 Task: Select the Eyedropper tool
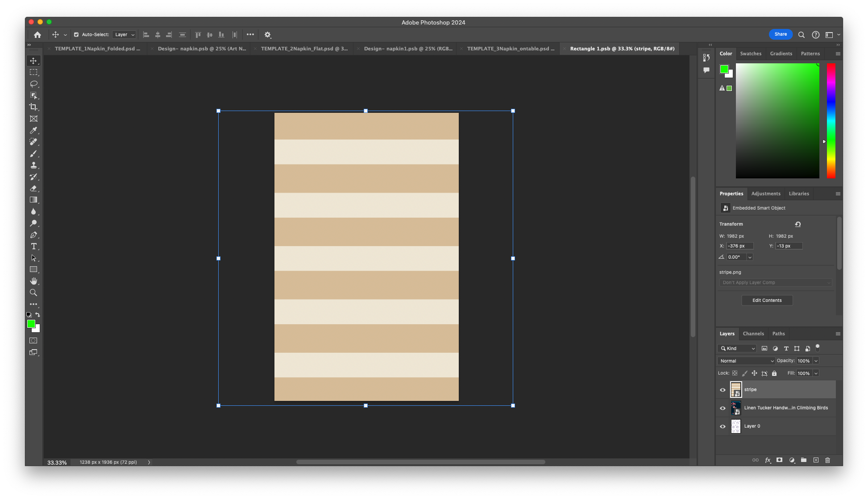[x=33, y=130]
